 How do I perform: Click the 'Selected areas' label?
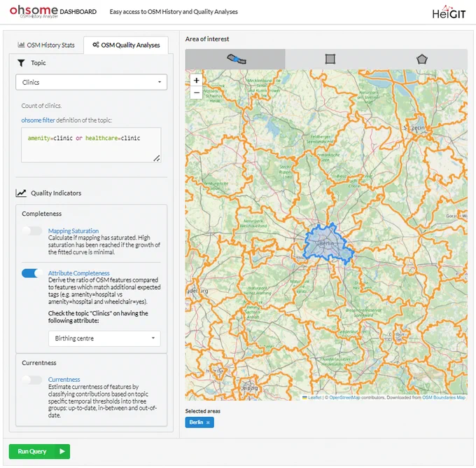coord(203,411)
